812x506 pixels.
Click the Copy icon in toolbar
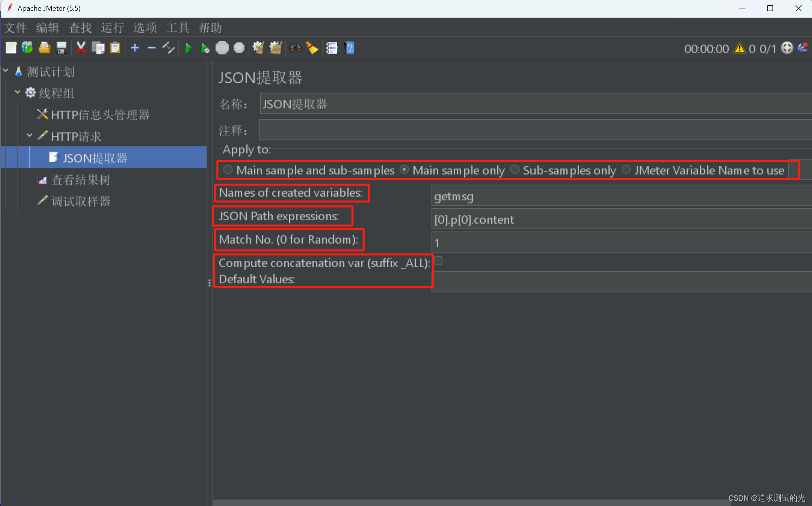tap(98, 48)
